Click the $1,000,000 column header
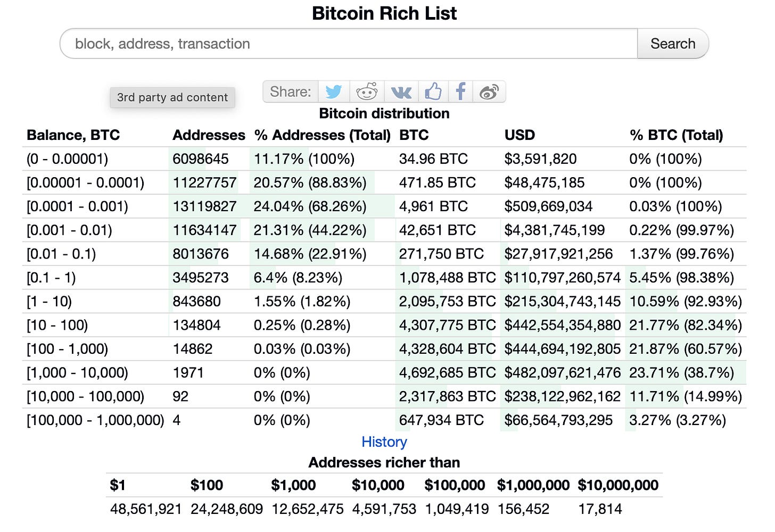The width and height of the screenshot is (775, 532). [533, 485]
